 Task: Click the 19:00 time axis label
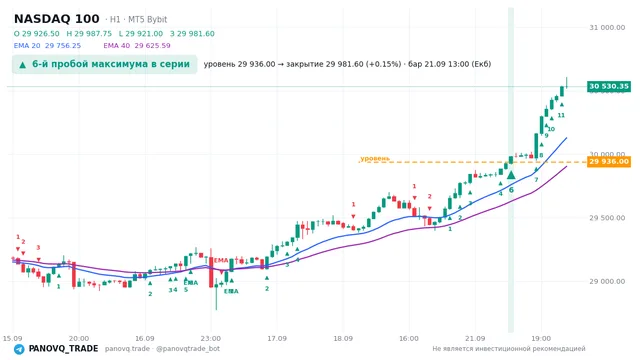click(541, 338)
